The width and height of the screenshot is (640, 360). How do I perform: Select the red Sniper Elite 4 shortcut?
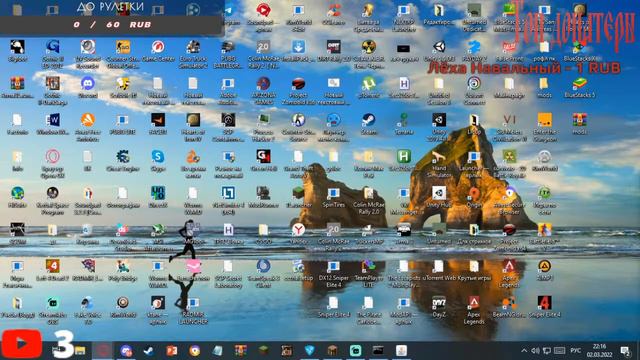click(x=544, y=303)
